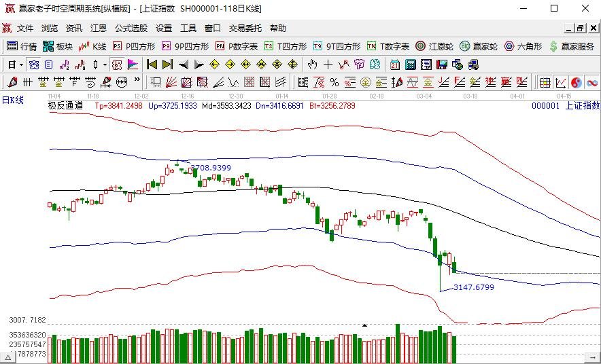Click the 行情 toolbar button
The height and width of the screenshot is (364, 601).
[x=22, y=47]
